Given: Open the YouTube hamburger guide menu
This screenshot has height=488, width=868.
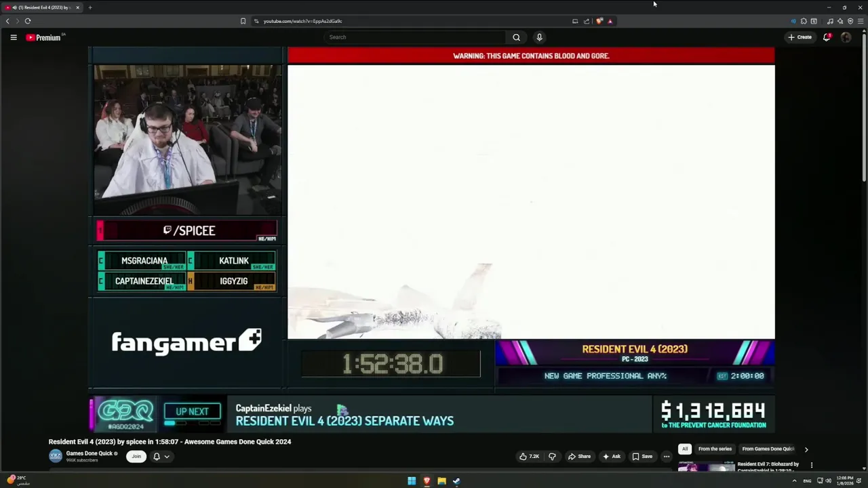Looking at the screenshot, I should coord(14,37).
